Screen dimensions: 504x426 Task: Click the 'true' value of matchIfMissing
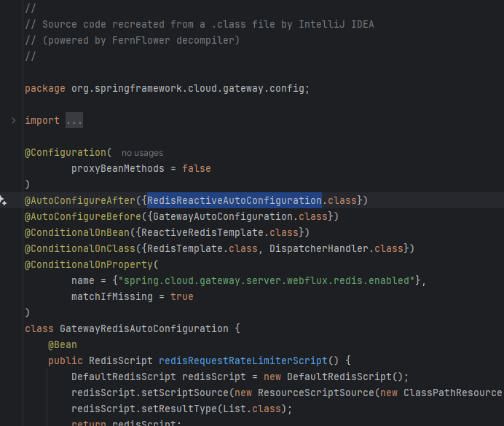(x=181, y=296)
